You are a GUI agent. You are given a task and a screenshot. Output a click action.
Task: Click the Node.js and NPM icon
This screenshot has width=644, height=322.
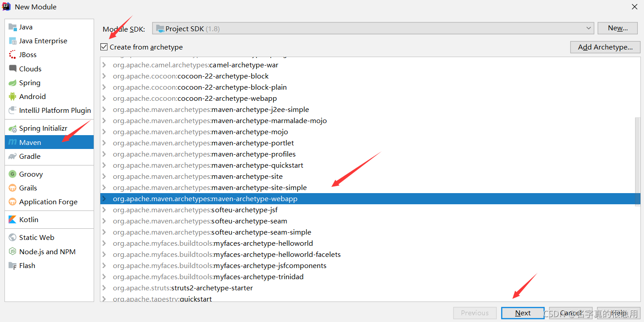(12, 252)
